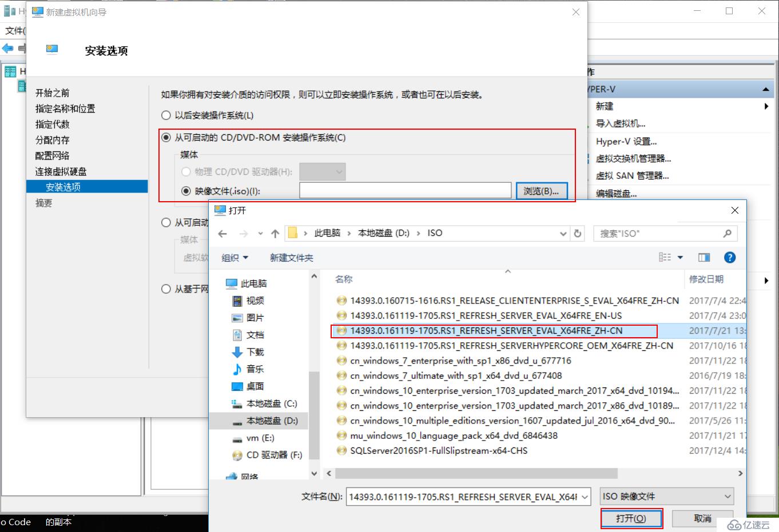Open the physical CD/DVD drive dropdown
The image size is (779, 532).
click(323, 171)
